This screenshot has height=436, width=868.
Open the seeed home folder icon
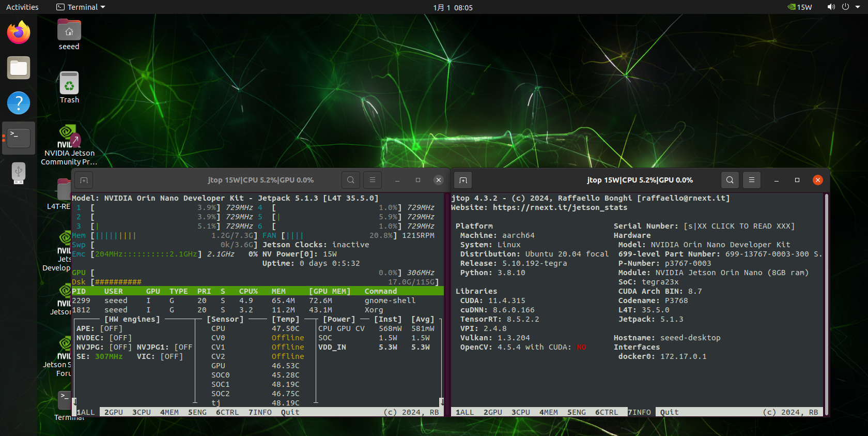coord(69,35)
